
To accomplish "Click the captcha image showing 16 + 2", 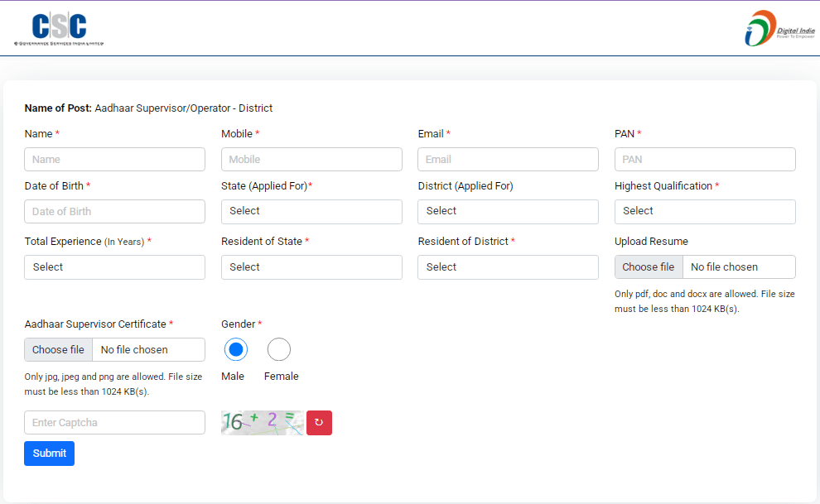I will click(262, 423).
